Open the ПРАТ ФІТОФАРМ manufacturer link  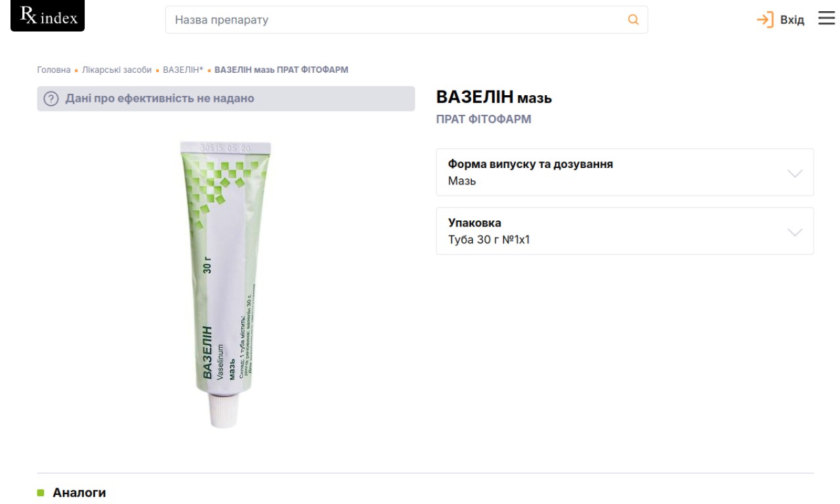[484, 119]
